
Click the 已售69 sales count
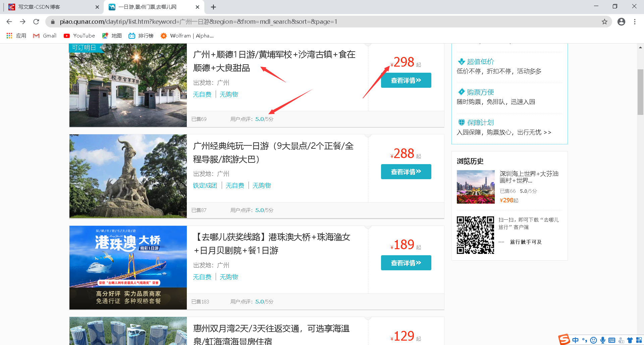[199, 119]
